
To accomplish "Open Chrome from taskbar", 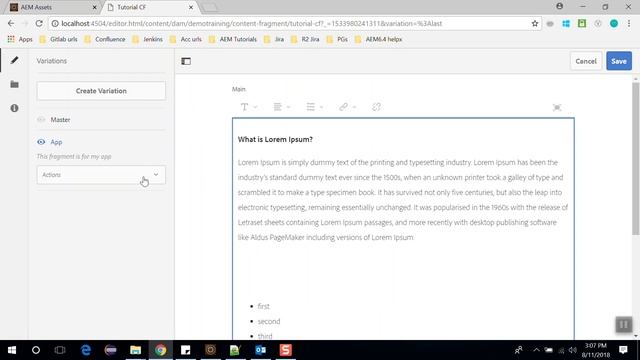I will (x=160, y=350).
